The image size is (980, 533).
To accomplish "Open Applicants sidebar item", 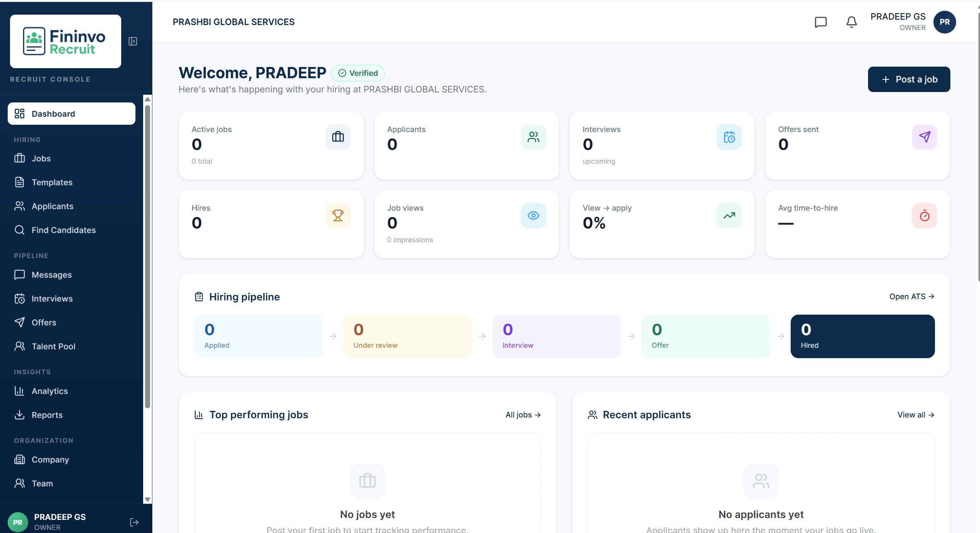I will pyautogui.click(x=72, y=206).
